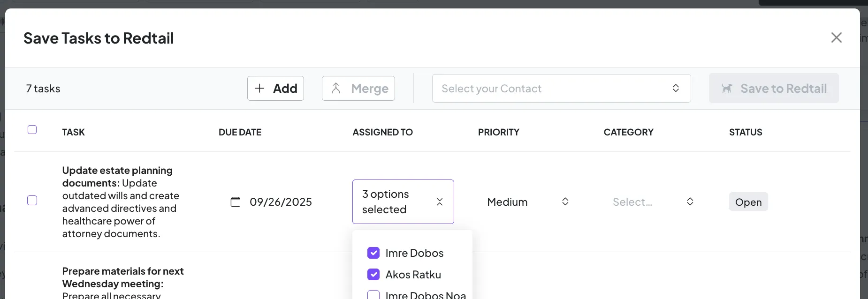Click the merge icon beside the Merge label
The height and width of the screenshot is (299, 868).
coord(336,88)
